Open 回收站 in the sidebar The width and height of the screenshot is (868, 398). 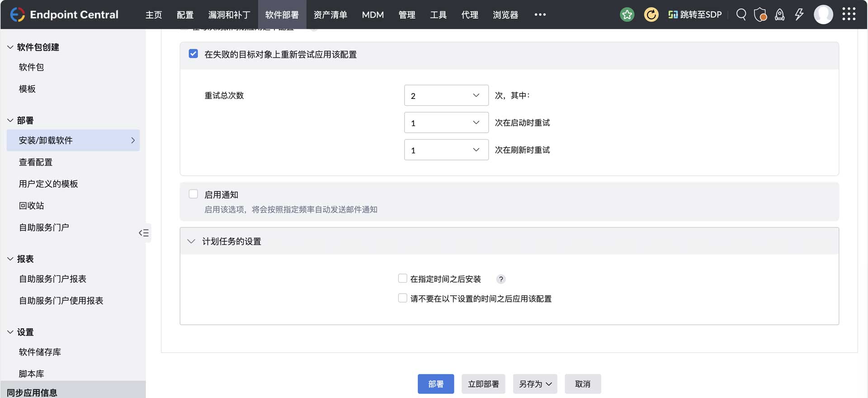pyautogui.click(x=31, y=206)
